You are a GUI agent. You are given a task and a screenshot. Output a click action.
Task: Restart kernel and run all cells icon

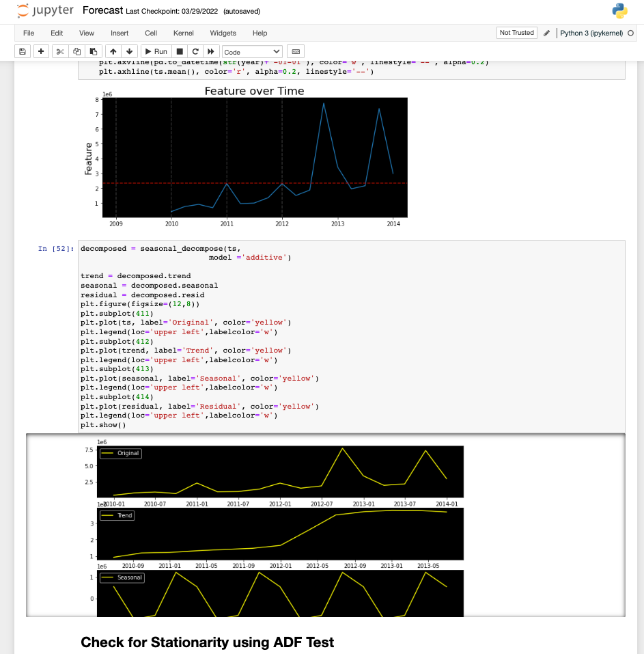212,51
